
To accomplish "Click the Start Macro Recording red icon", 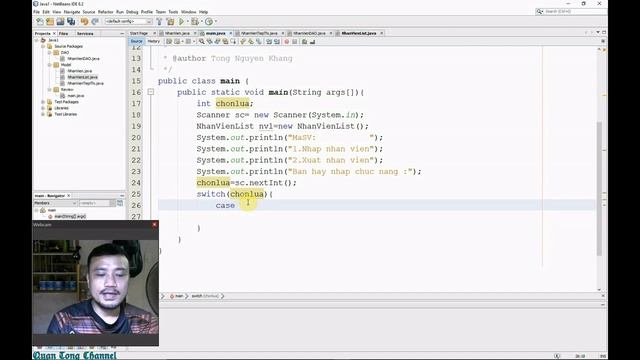I will (x=287, y=41).
